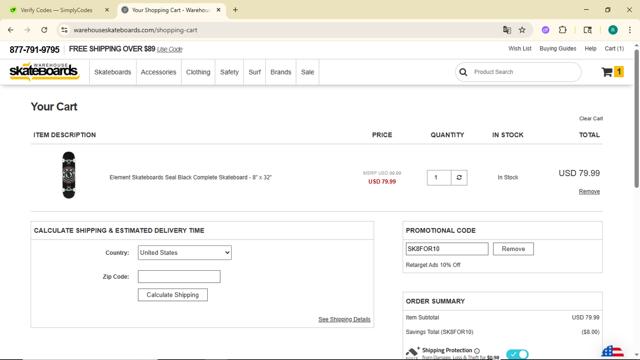Open the Accessories menu
The image size is (640, 360).
(158, 72)
